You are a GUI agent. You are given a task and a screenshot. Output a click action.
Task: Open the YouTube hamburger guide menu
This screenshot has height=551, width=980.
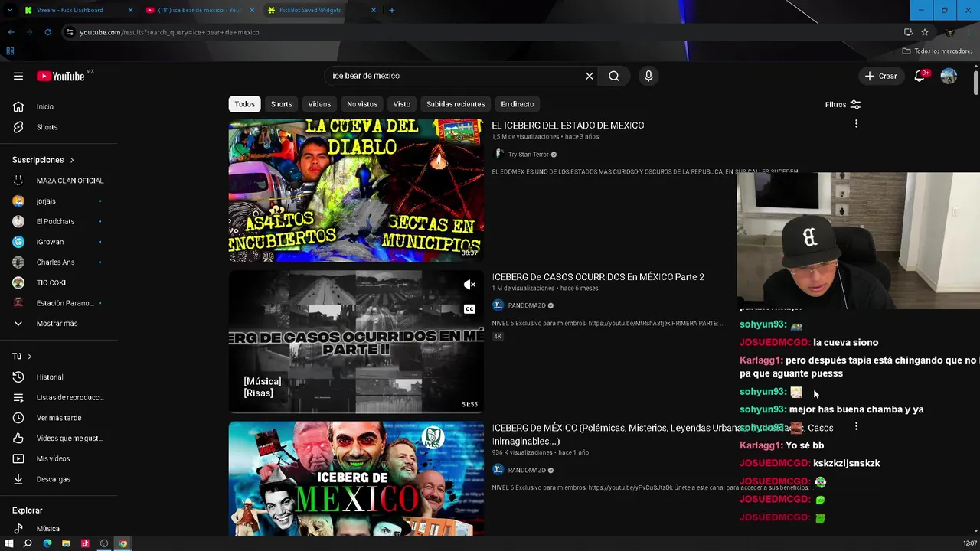pyautogui.click(x=18, y=76)
